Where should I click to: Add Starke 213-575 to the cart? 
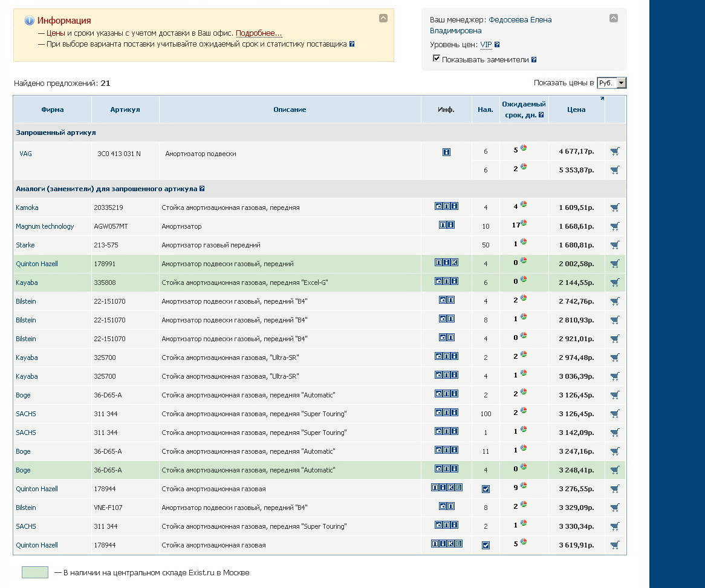615,245
